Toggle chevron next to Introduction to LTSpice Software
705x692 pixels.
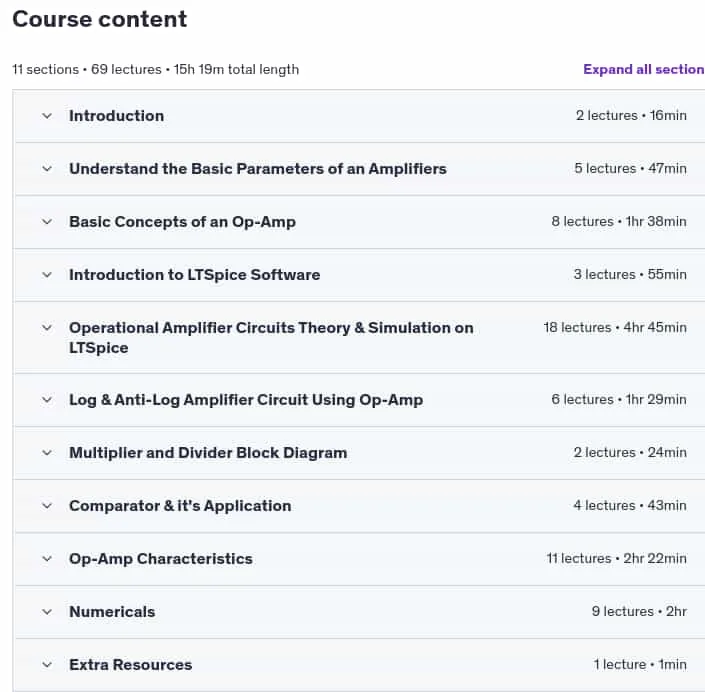click(x=47, y=275)
